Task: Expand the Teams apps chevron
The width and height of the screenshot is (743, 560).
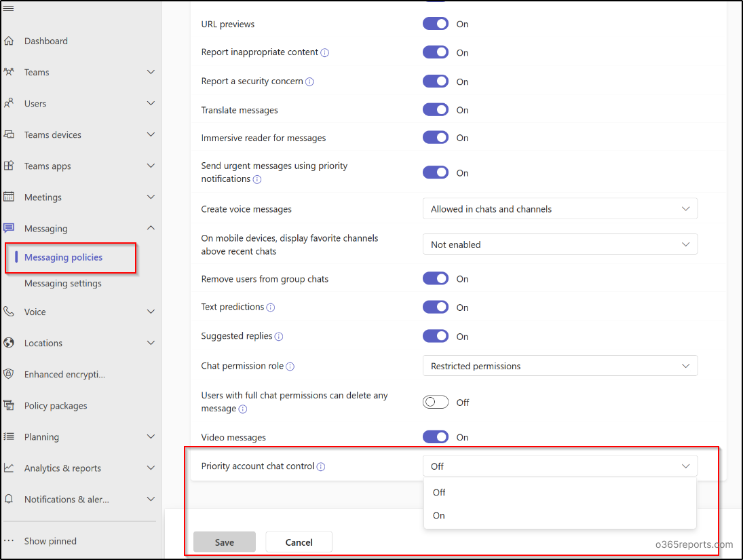Action: point(151,166)
